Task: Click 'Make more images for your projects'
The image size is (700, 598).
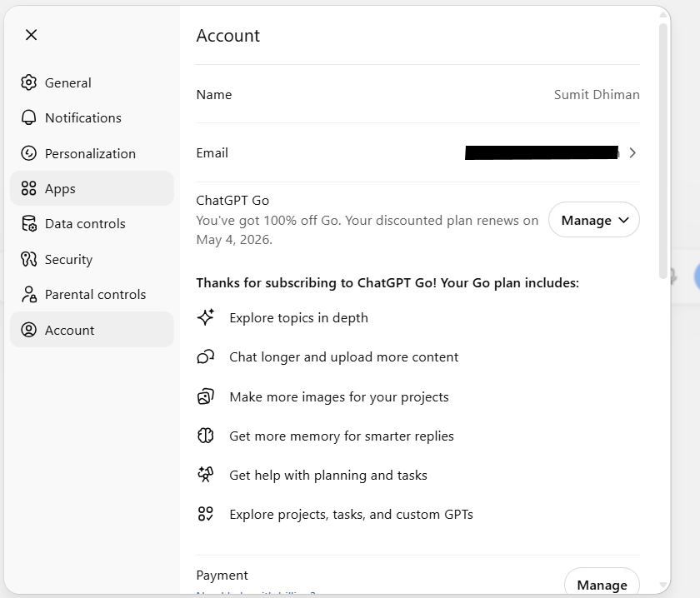Action: [339, 396]
